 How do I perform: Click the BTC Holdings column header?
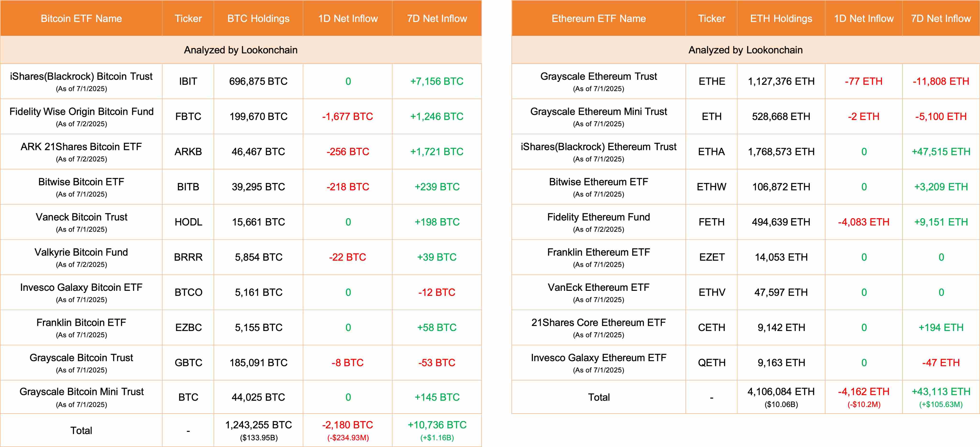pos(258,19)
